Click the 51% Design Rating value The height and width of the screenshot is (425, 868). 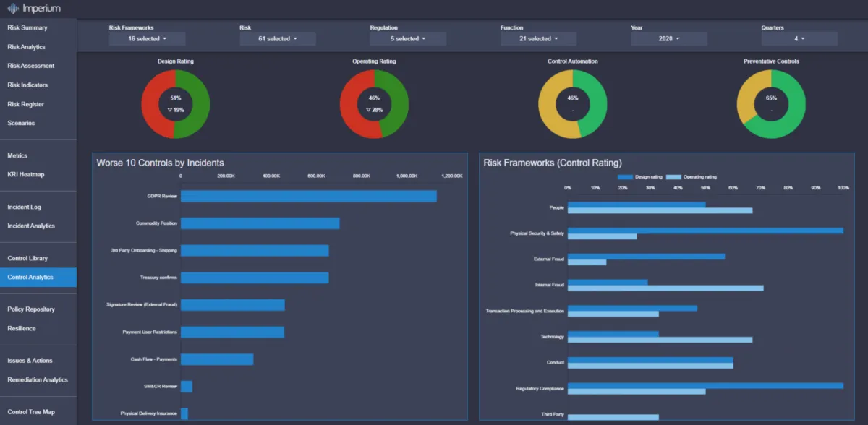coord(176,98)
